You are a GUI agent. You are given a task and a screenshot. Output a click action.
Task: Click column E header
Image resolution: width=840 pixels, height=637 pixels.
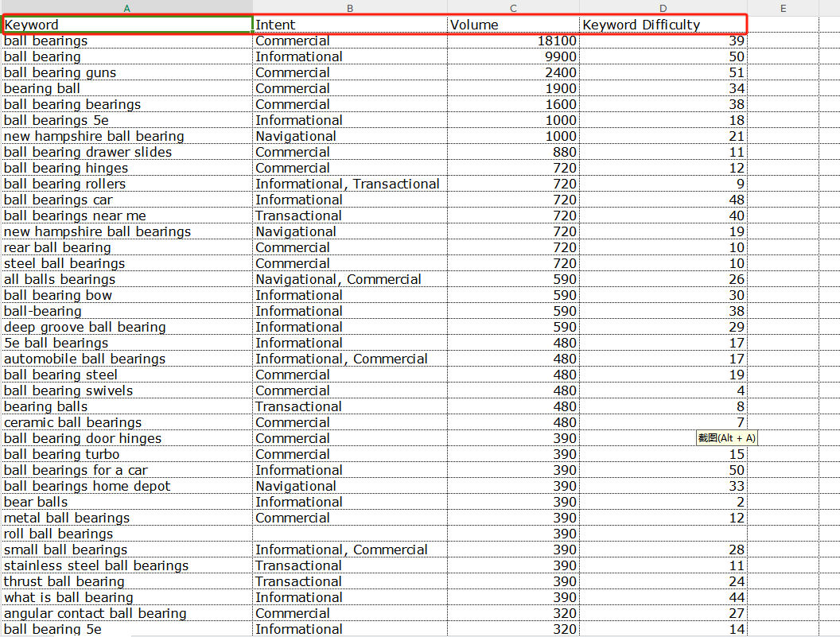coord(783,8)
